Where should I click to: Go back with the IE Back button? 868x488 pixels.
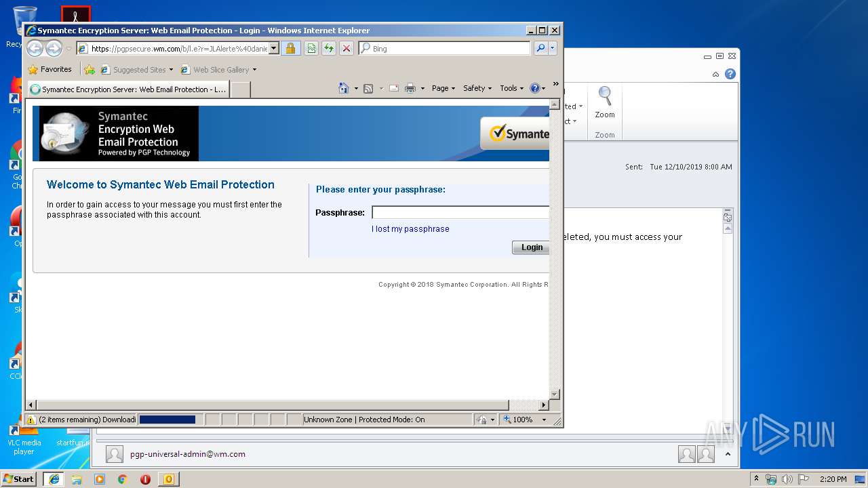pyautogui.click(x=35, y=48)
